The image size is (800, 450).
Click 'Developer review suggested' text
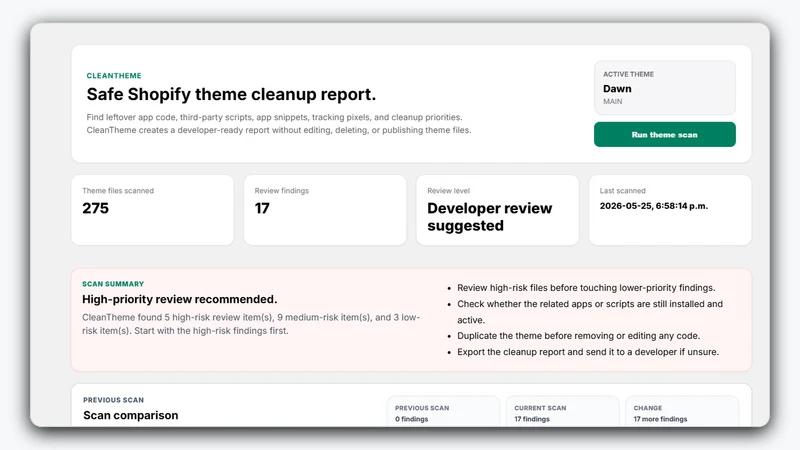(490, 217)
